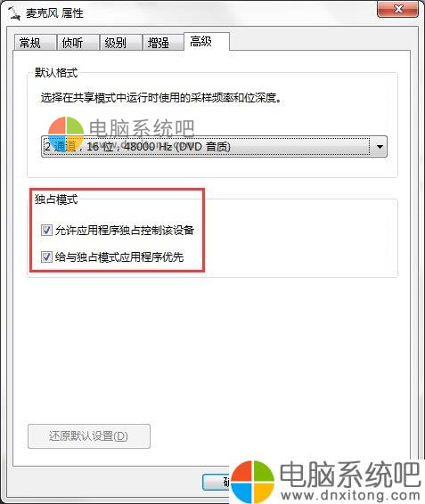Viewport: 425px width, 504px height.
Task: Click the 麦克风 属性 title text
Action: point(54,13)
